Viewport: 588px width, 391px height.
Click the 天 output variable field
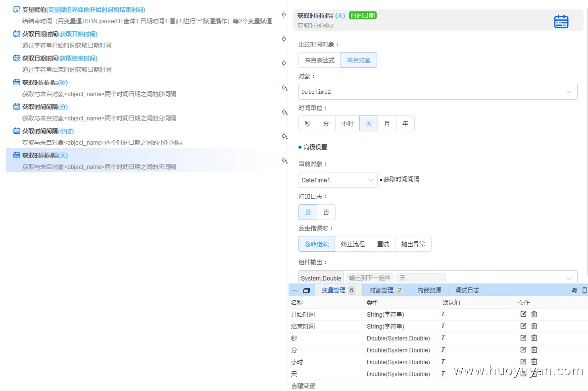pyautogui.click(x=421, y=278)
